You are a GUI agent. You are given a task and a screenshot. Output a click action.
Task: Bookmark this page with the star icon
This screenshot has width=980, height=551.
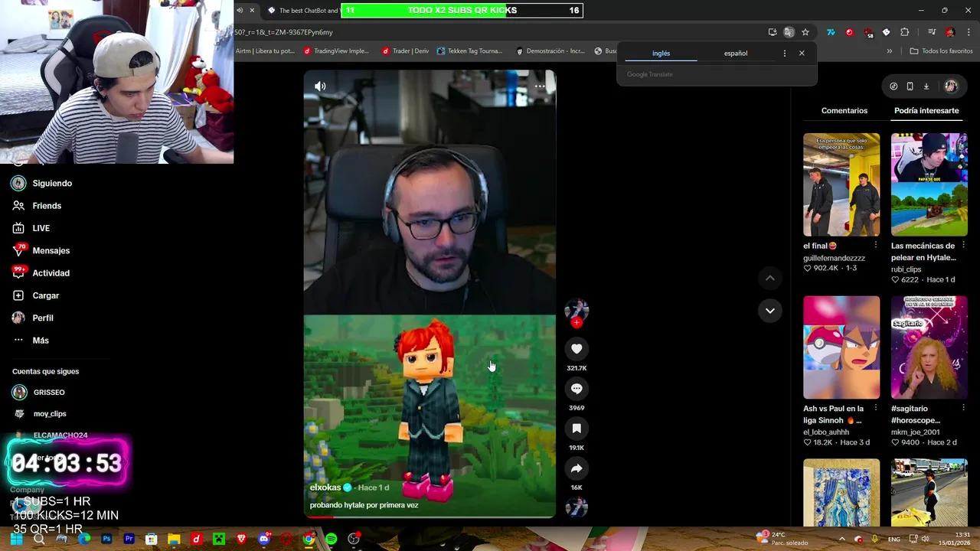coord(805,32)
